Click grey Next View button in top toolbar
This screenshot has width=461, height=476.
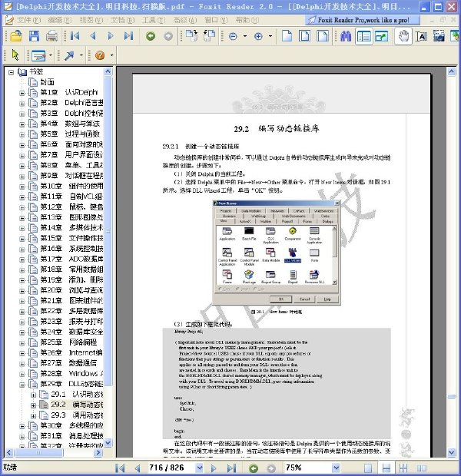click(x=168, y=36)
